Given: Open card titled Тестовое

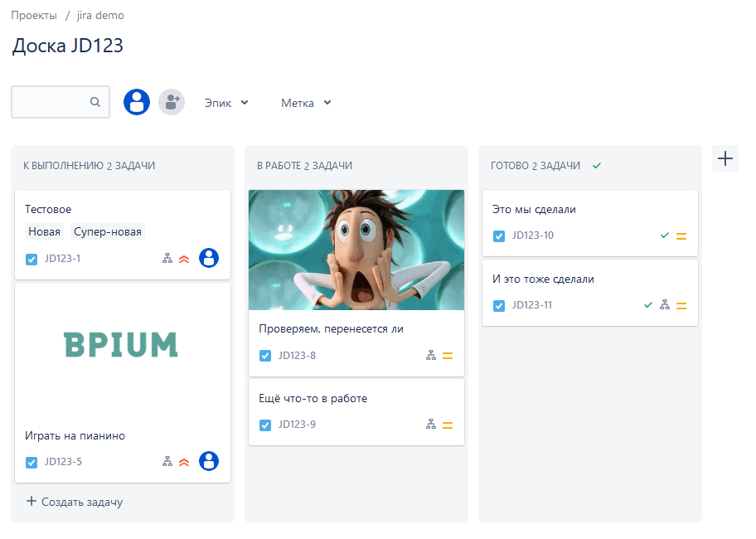Looking at the screenshot, I should [x=48, y=209].
